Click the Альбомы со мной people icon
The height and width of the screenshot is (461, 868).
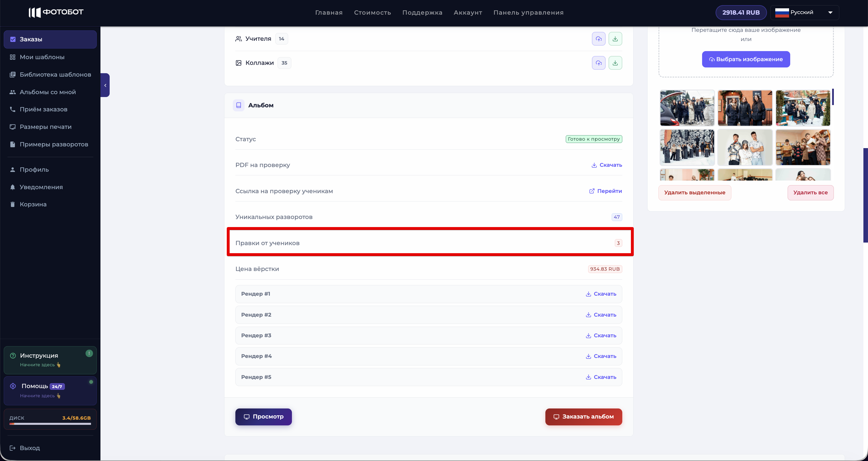click(x=13, y=92)
